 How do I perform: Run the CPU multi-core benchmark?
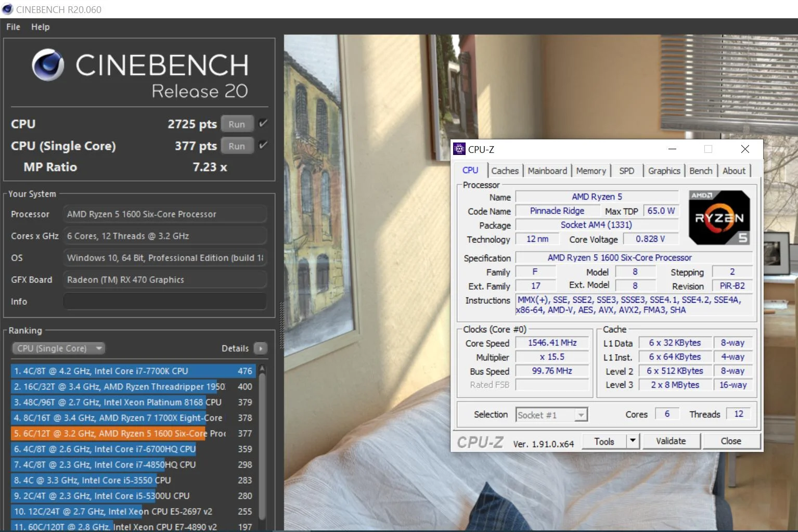[237, 124]
